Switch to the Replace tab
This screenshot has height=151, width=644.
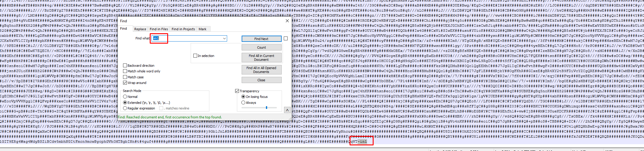pos(140,29)
